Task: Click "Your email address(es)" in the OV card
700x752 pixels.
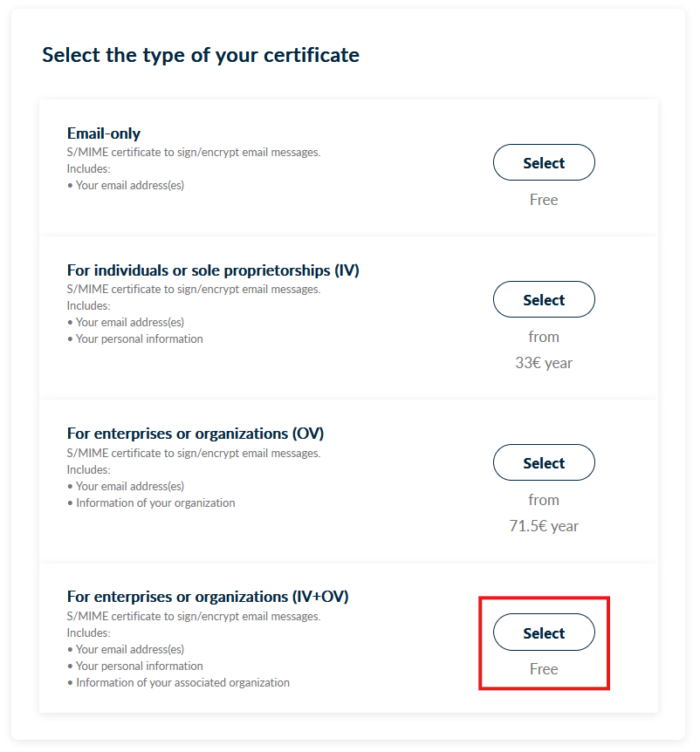Action: (x=129, y=486)
